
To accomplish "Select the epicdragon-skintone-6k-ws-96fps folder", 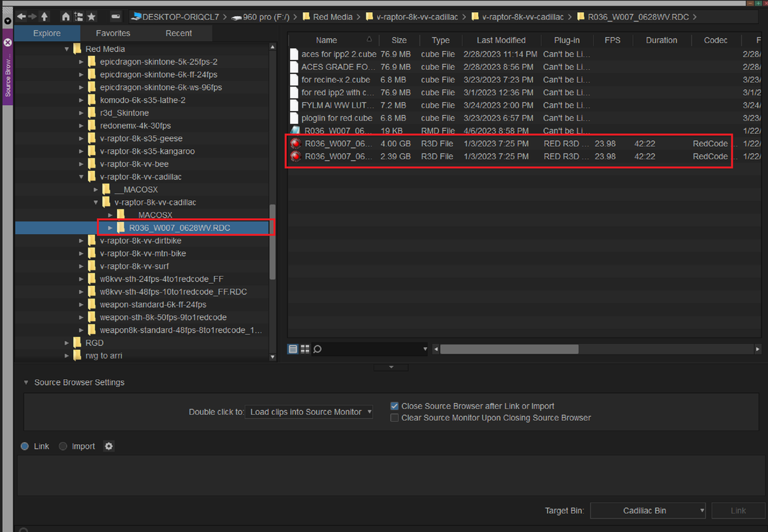I will (161, 87).
